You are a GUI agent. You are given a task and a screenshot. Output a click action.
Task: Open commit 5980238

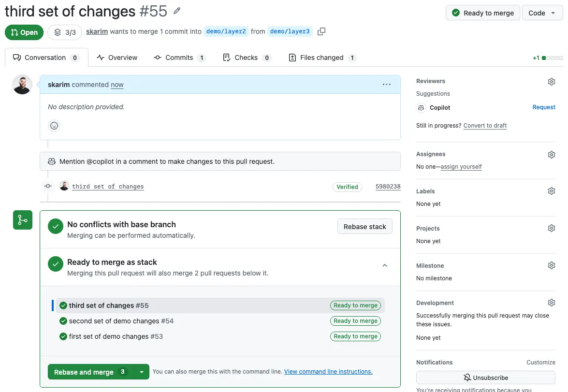(x=388, y=186)
